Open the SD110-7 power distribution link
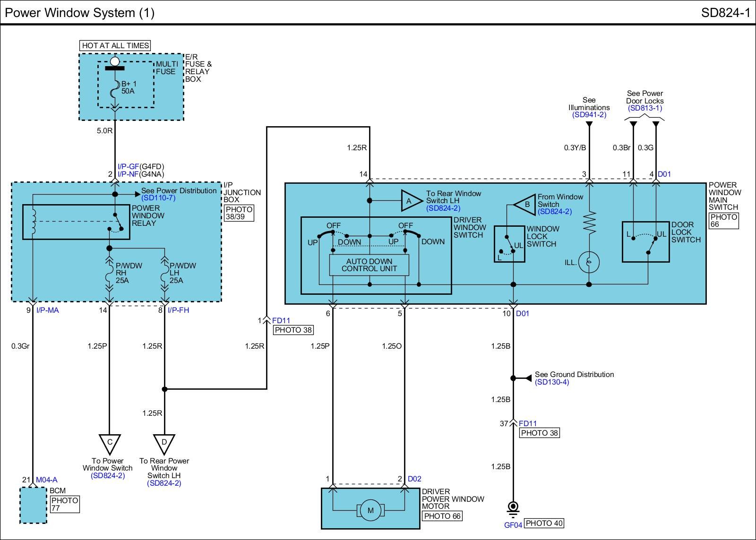Screen dimensions: 756x540 pos(158,198)
